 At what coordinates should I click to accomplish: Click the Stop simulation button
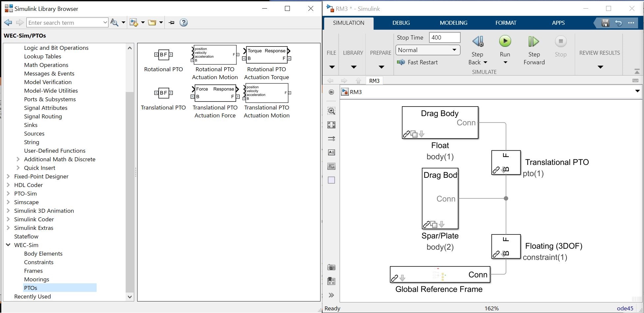pos(561,42)
